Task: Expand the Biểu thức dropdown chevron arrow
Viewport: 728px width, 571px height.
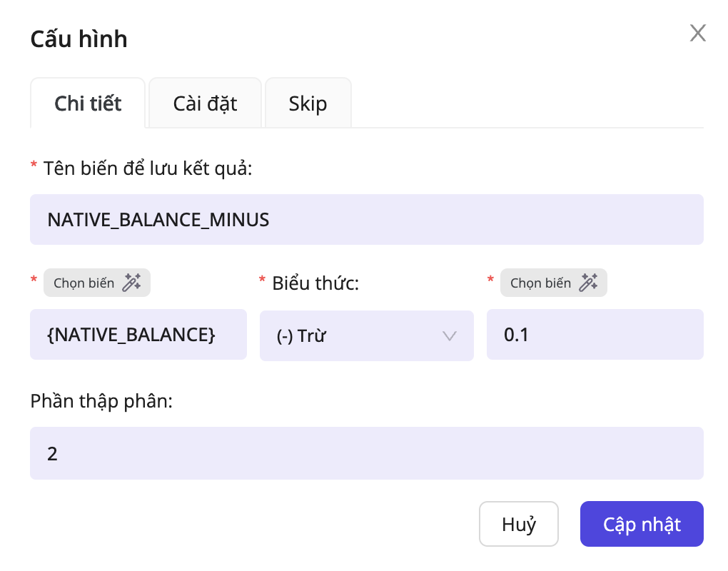Action: 450,335
